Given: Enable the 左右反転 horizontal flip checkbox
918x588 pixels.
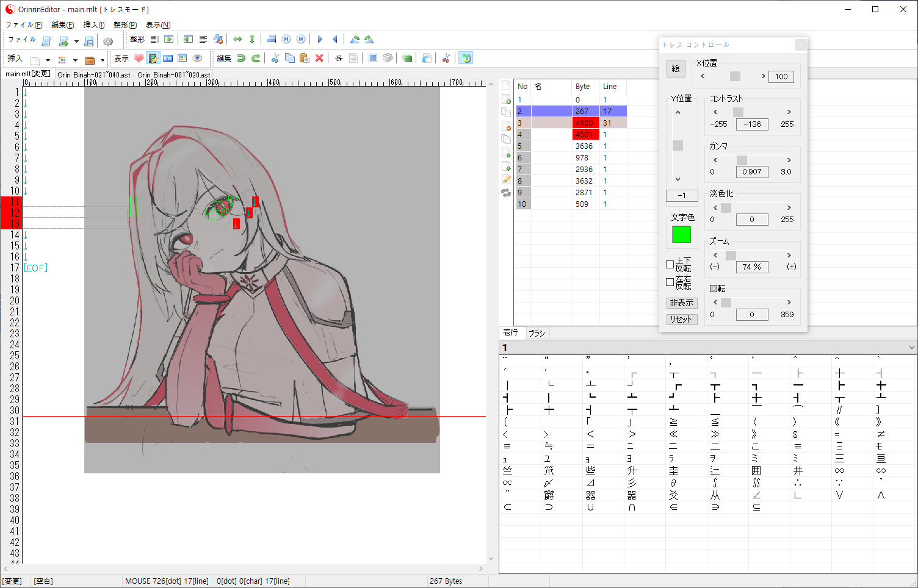Looking at the screenshot, I should coord(670,282).
